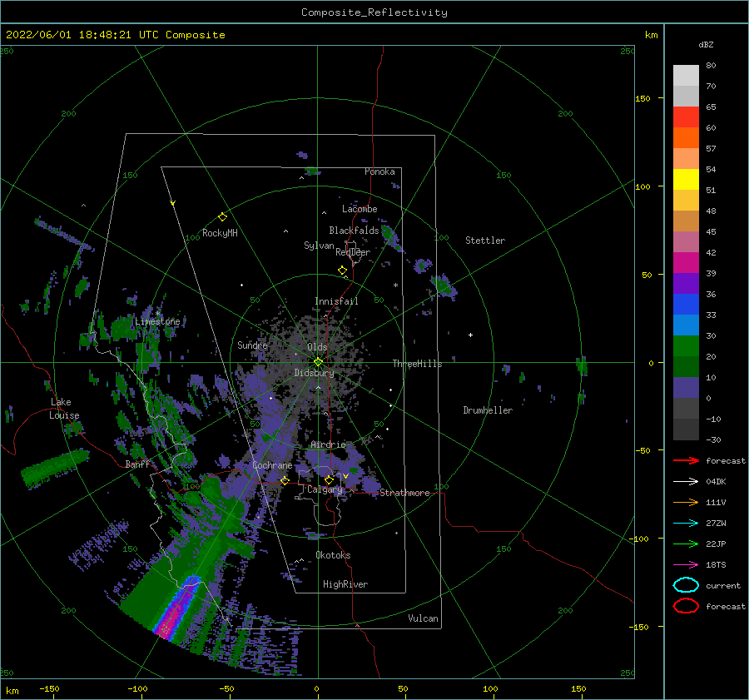Click the yellow diamond marker beside RockyMH
Viewport: 749px width, 700px height.
click(222, 217)
